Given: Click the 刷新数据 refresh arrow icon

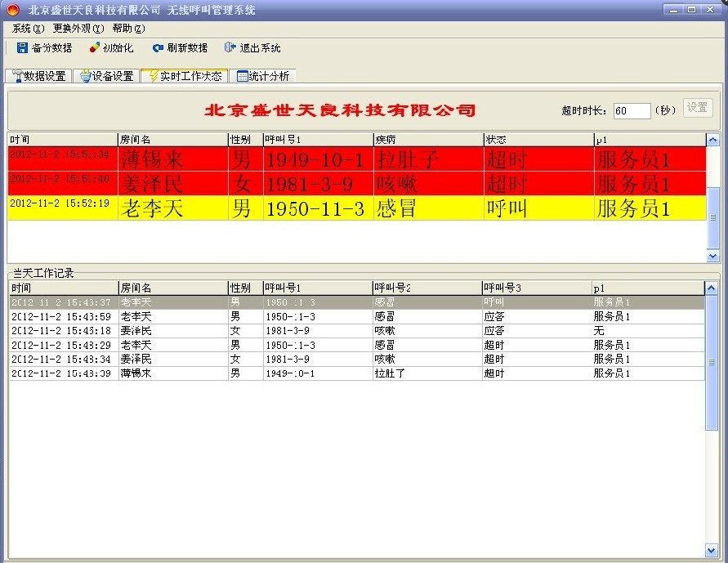Looking at the screenshot, I should [x=158, y=48].
